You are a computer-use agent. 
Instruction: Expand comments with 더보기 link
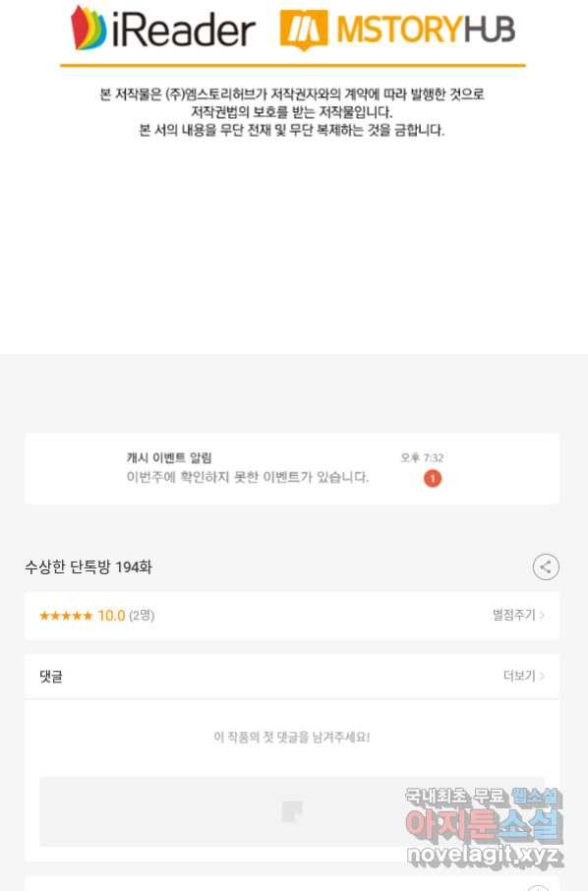coord(519,676)
